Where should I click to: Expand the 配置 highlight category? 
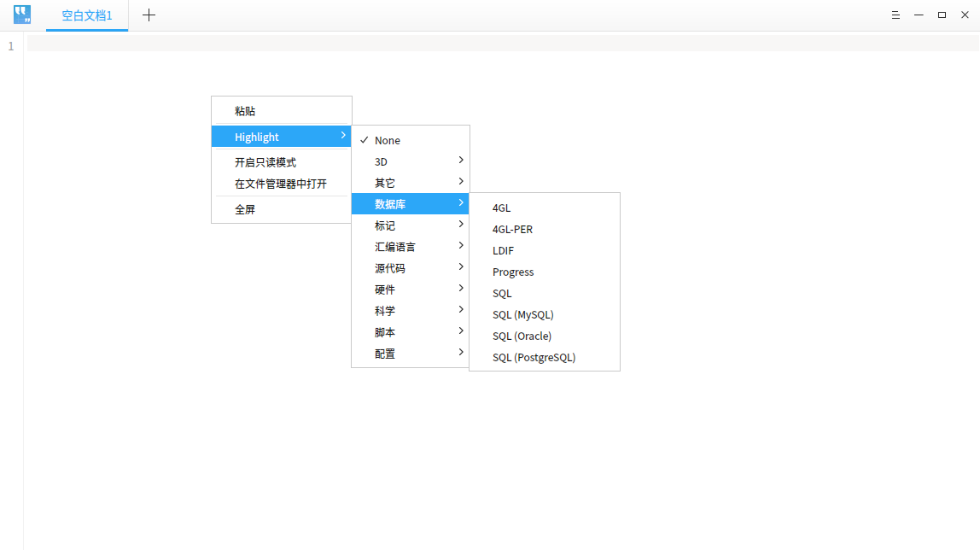tap(410, 353)
